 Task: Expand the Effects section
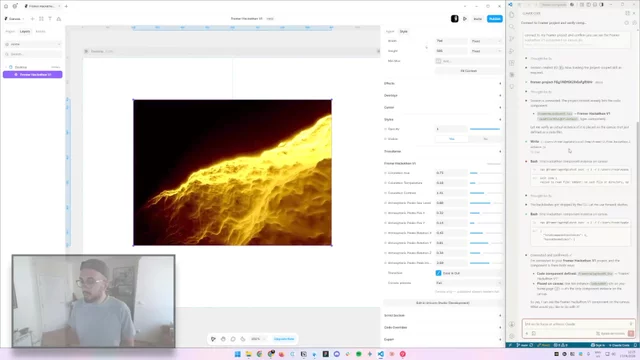[442, 83]
